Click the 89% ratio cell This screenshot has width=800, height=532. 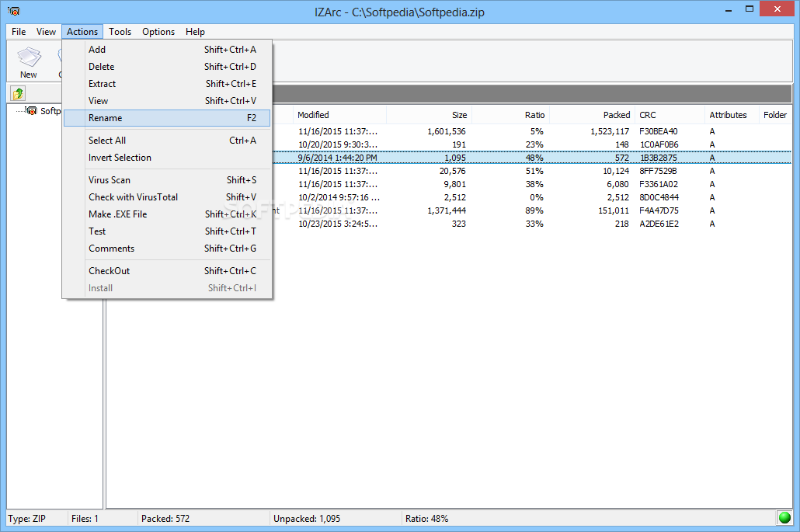[534, 210]
